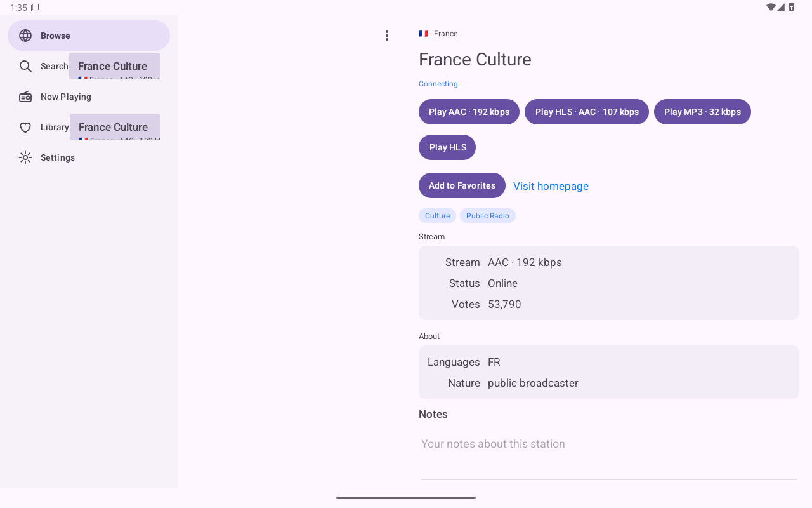Viewport: 812px width, 508px height.
Task: Tap the cellular signal status icon
Action: 781,8
